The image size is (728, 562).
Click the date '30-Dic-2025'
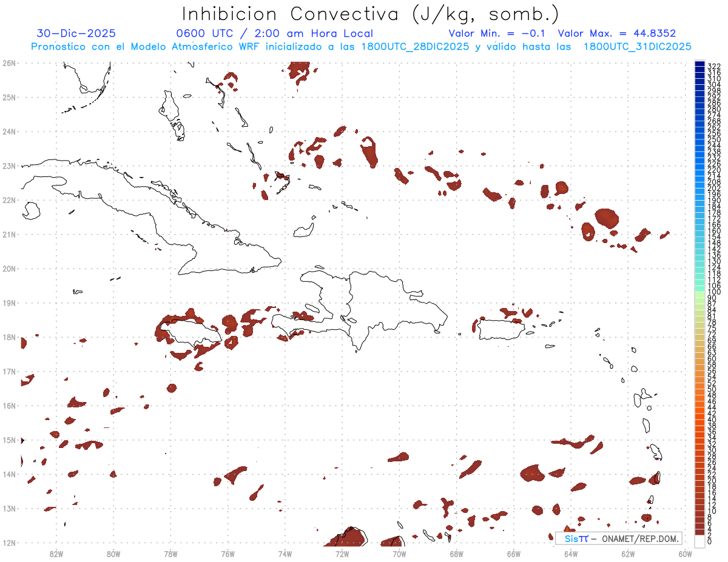(76, 33)
